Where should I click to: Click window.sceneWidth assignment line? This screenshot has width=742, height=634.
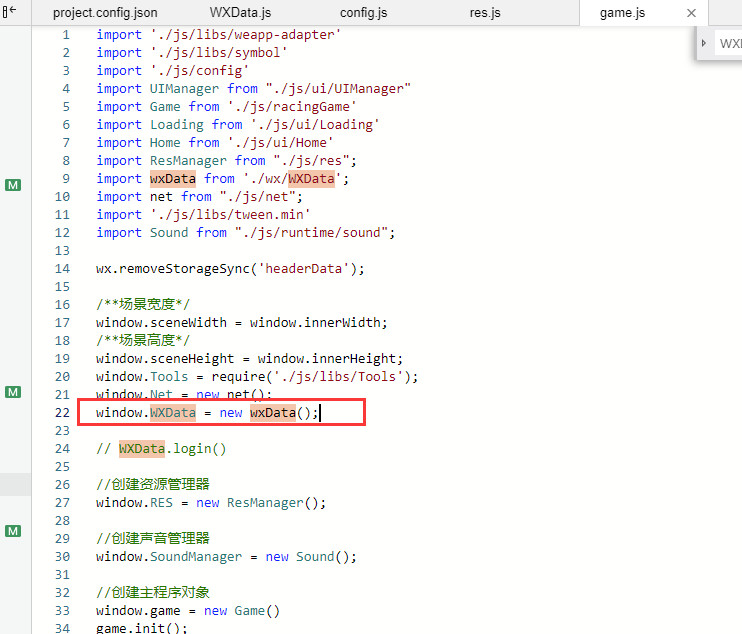click(x=241, y=322)
